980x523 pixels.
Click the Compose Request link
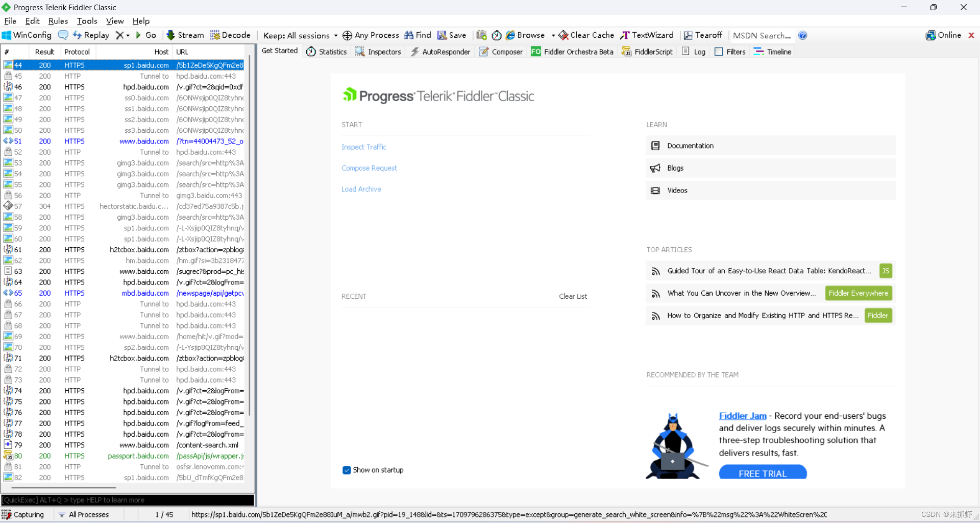[x=369, y=168]
